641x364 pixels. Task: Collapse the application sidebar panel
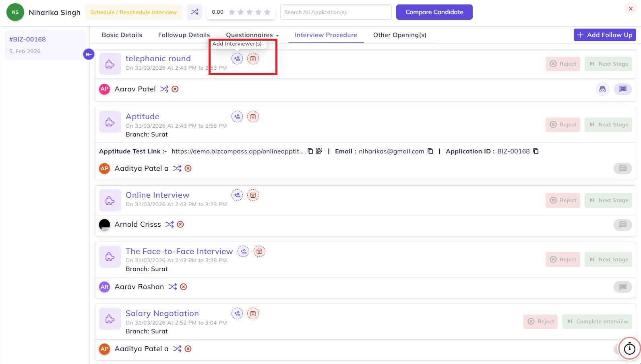(89, 54)
